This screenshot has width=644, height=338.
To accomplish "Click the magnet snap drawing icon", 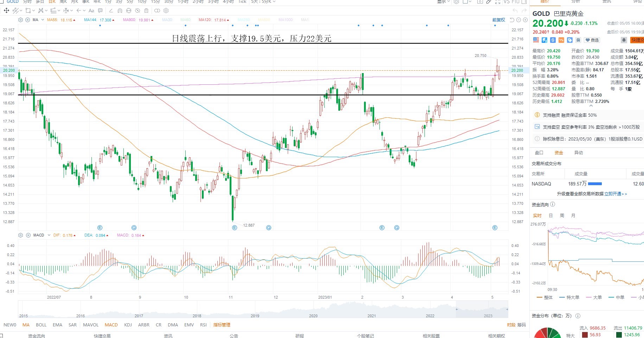I will pyautogui.click(x=120, y=11).
